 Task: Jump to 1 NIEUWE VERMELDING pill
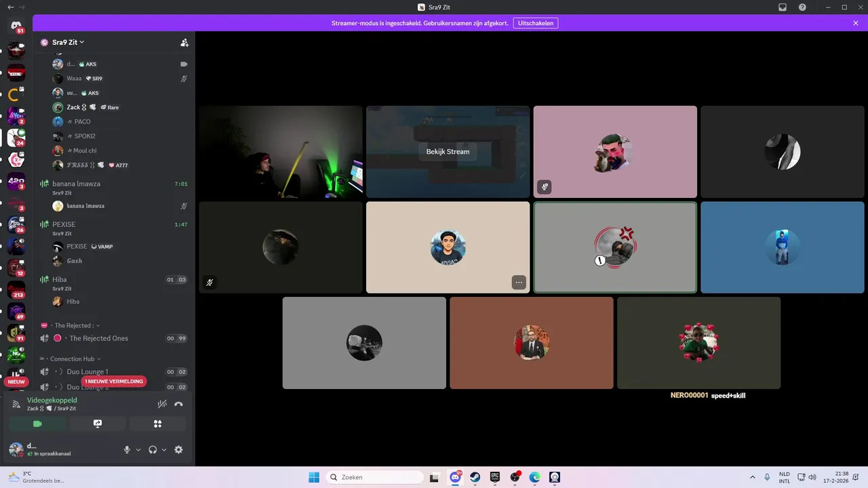[x=114, y=382]
